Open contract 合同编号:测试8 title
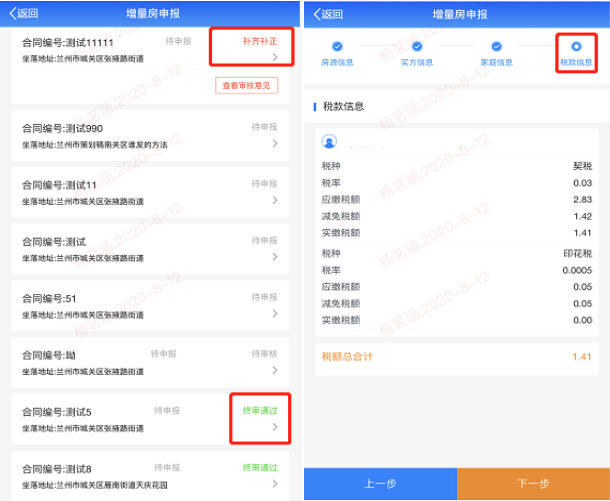610x501 pixels. coord(57,469)
